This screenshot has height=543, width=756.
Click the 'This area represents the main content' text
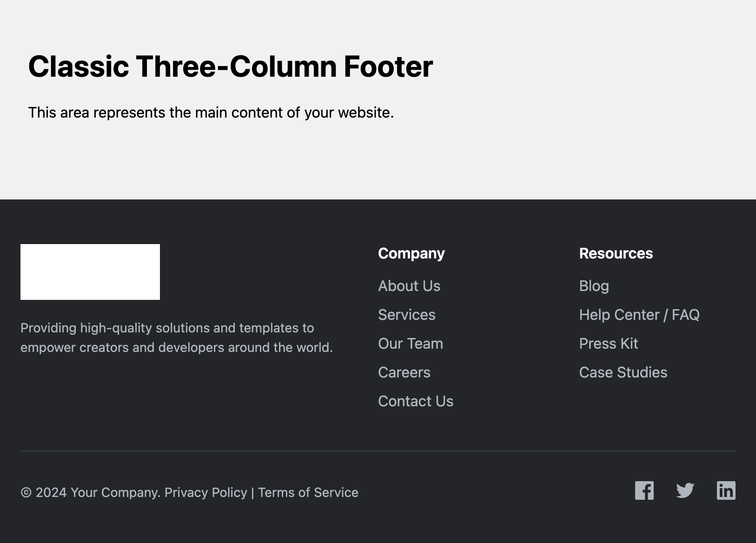tap(211, 113)
